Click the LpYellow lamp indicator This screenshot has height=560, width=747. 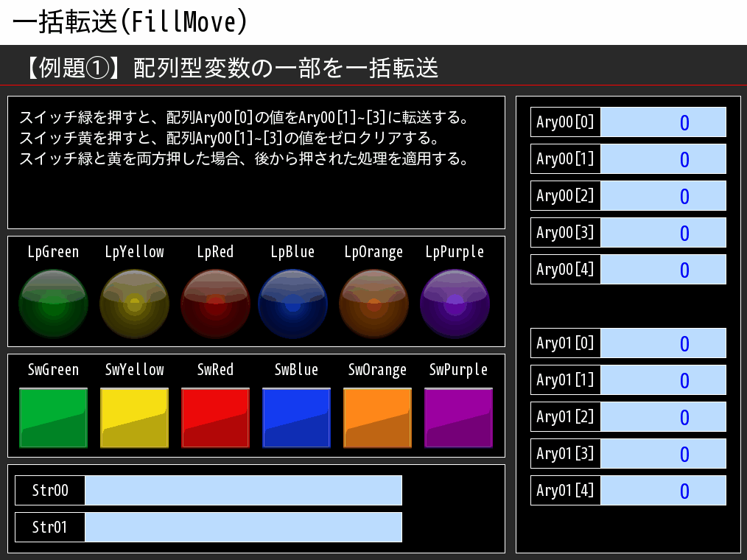[x=134, y=304]
